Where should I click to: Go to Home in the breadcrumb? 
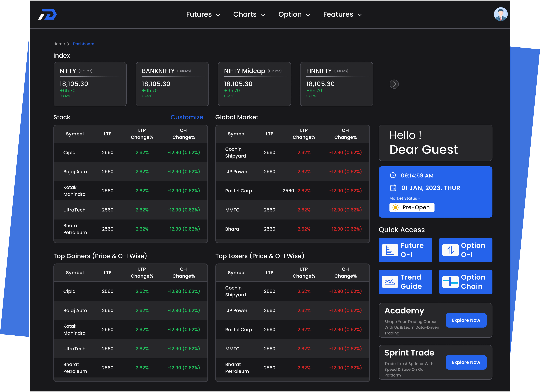point(59,44)
